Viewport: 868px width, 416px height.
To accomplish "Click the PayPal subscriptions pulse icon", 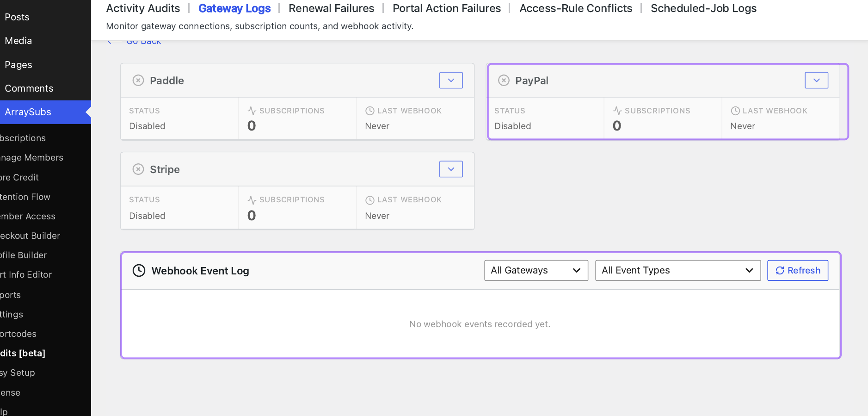I will click(617, 111).
